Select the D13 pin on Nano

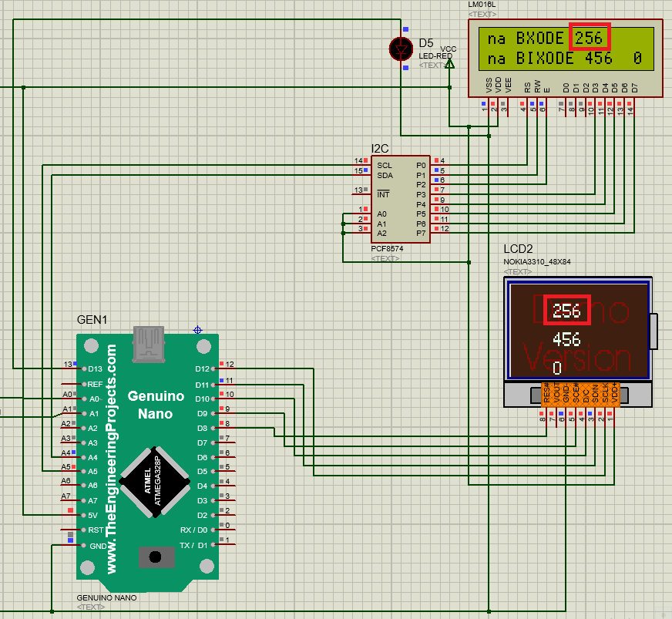click(x=95, y=368)
